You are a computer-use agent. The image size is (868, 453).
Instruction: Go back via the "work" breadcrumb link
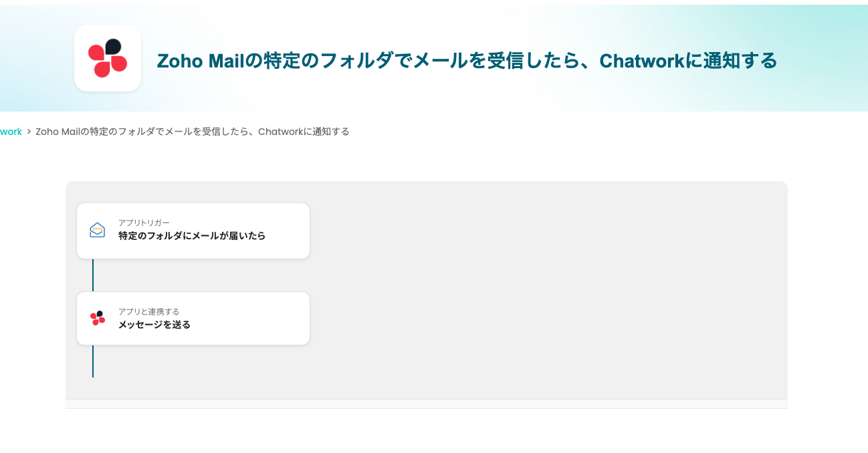coord(11,132)
